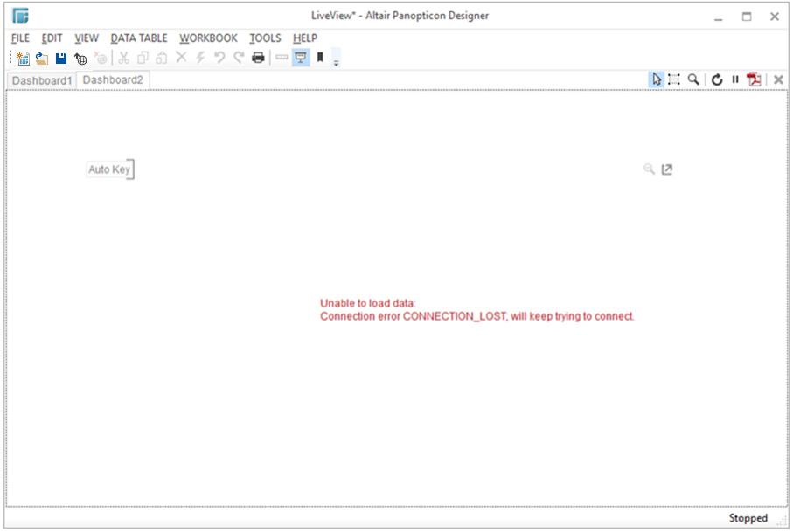Pause real-time updates with the pause icon
Screen dimensions: 793x532
pos(735,79)
